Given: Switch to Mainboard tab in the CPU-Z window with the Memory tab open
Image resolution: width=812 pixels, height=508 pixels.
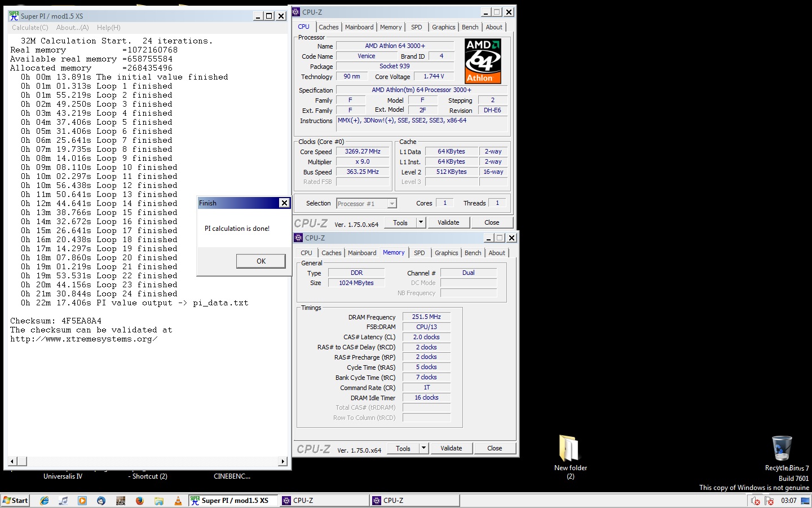Looking at the screenshot, I should pos(362,253).
